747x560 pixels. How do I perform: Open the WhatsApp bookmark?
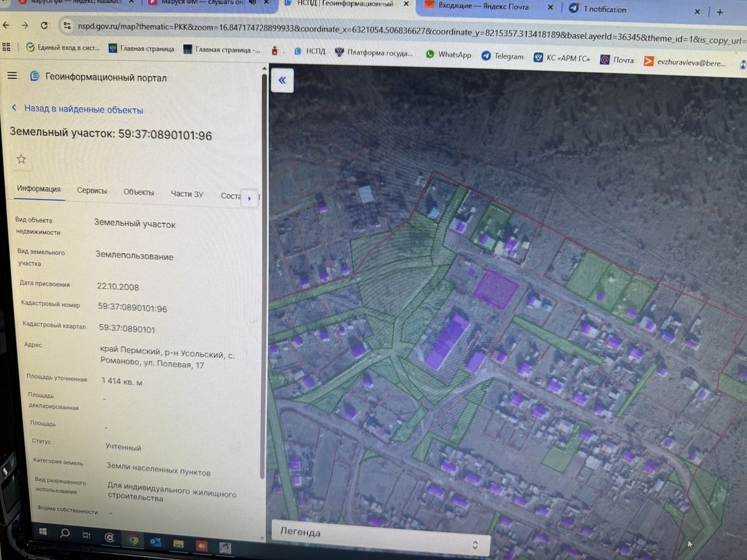(448, 55)
